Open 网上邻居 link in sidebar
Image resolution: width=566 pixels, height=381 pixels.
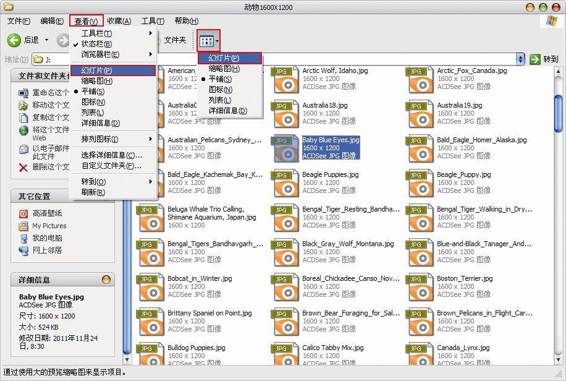(47, 250)
